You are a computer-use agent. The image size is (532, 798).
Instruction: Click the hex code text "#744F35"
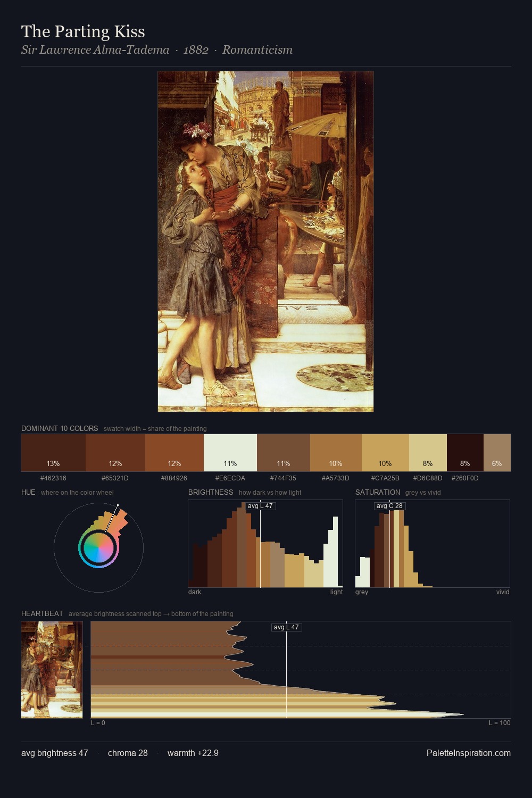pyautogui.click(x=283, y=478)
